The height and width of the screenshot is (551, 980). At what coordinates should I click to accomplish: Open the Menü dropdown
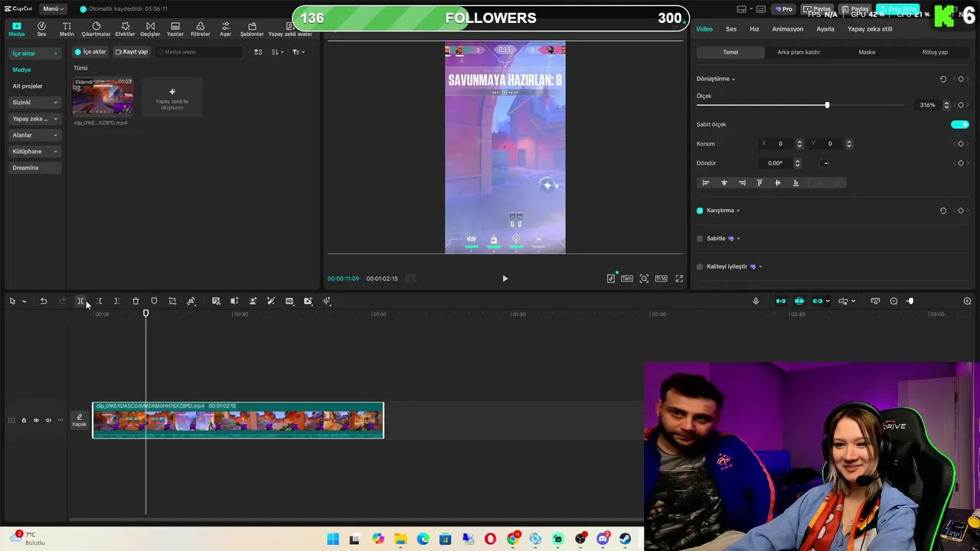pyautogui.click(x=52, y=8)
